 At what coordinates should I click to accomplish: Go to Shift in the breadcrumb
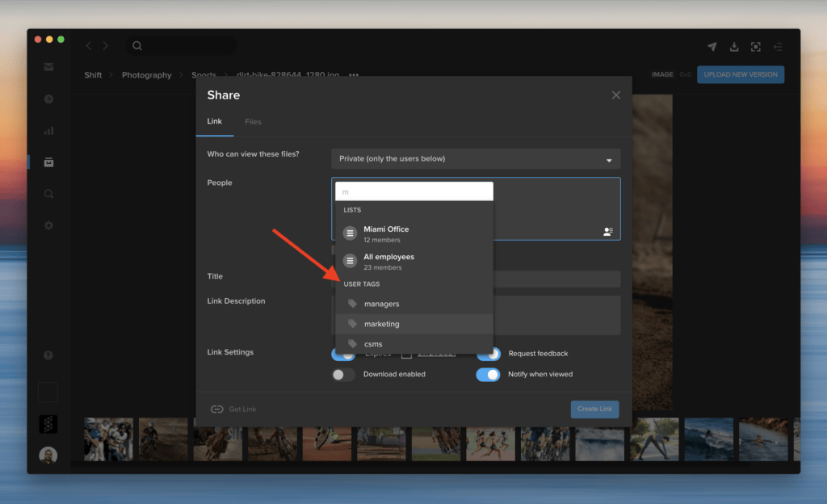click(93, 75)
